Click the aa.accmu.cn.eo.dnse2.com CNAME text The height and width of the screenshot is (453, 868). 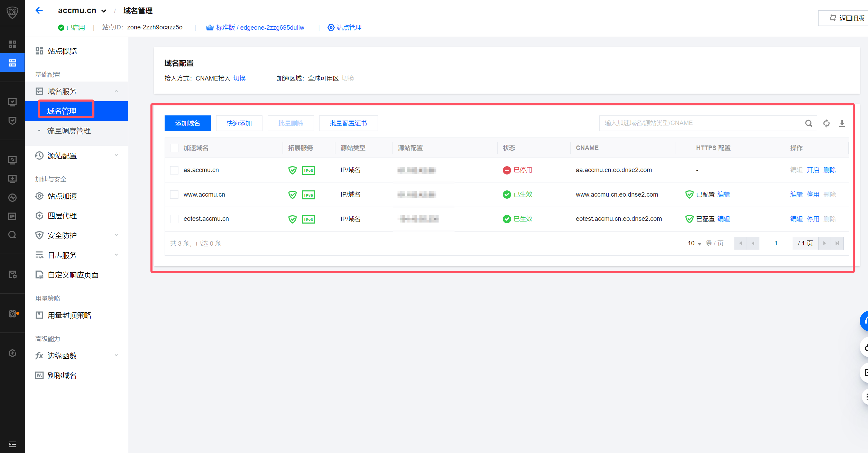point(614,170)
